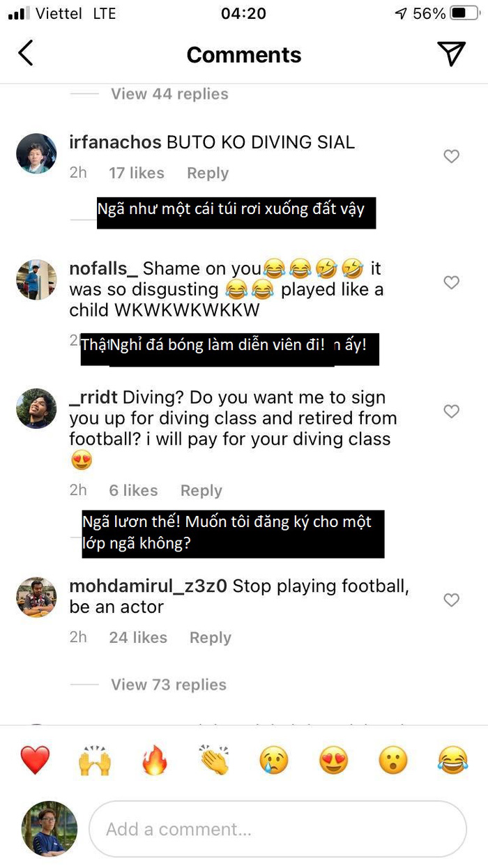Heart mohdamirul_z3z0's comment

pyautogui.click(x=452, y=600)
